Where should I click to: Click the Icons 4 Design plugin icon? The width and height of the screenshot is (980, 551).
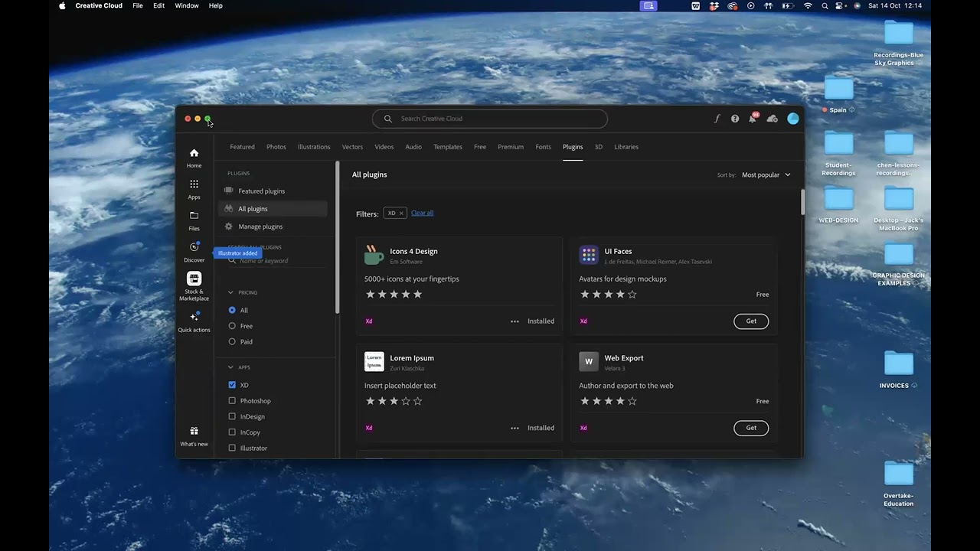click(x=374, y=255)
